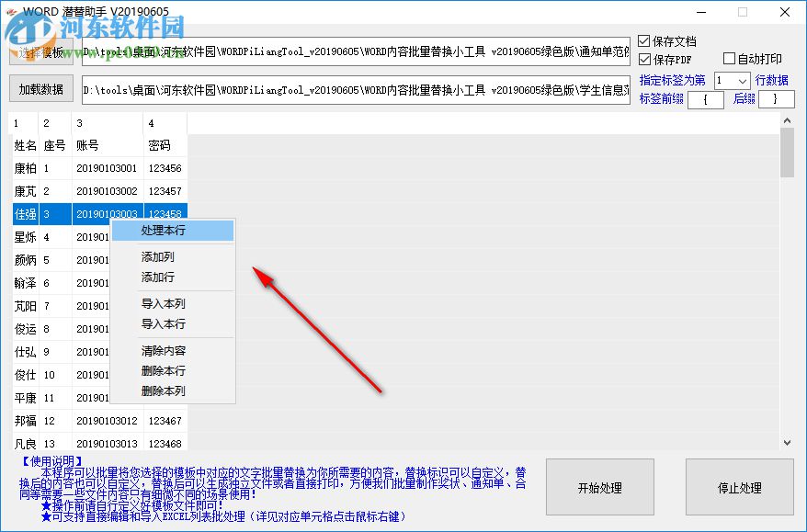Choose 导入本列 from the context menu

coord(163,305)
